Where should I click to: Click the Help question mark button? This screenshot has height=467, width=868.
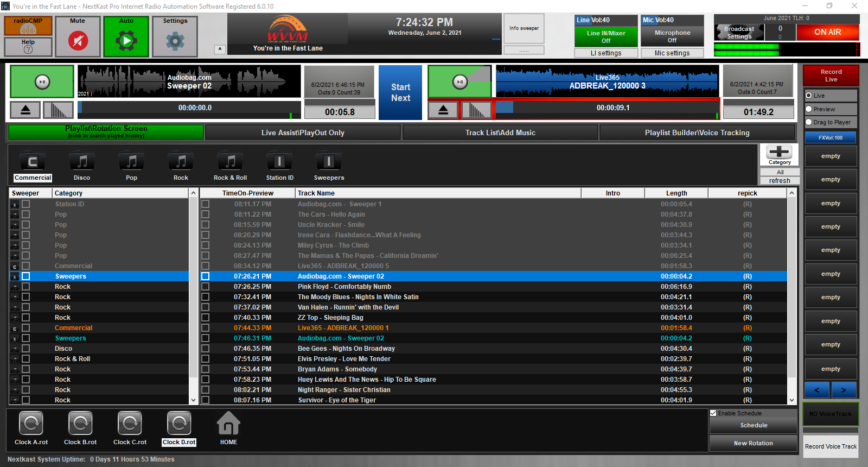(x=28, y=47)
